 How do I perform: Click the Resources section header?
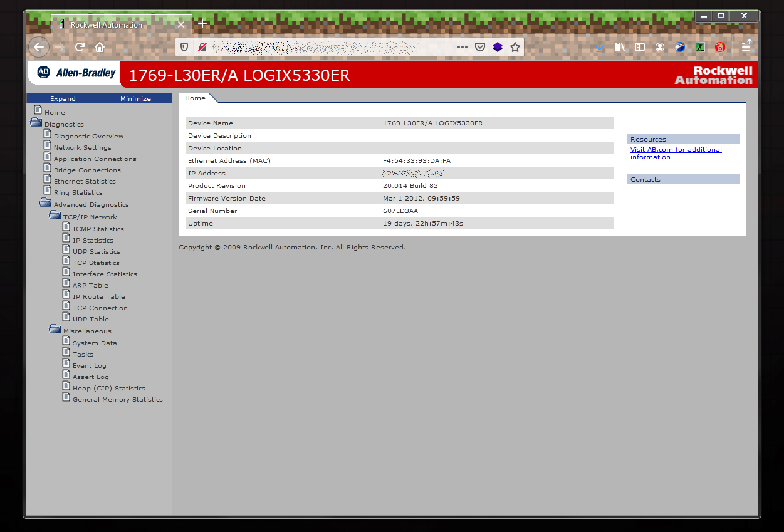tap(682, 139)
